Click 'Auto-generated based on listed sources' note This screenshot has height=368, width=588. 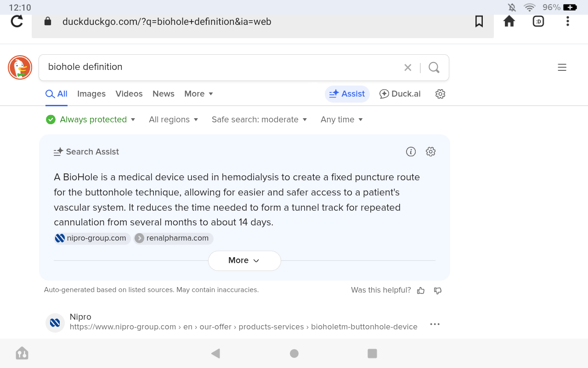click(151, 290)
